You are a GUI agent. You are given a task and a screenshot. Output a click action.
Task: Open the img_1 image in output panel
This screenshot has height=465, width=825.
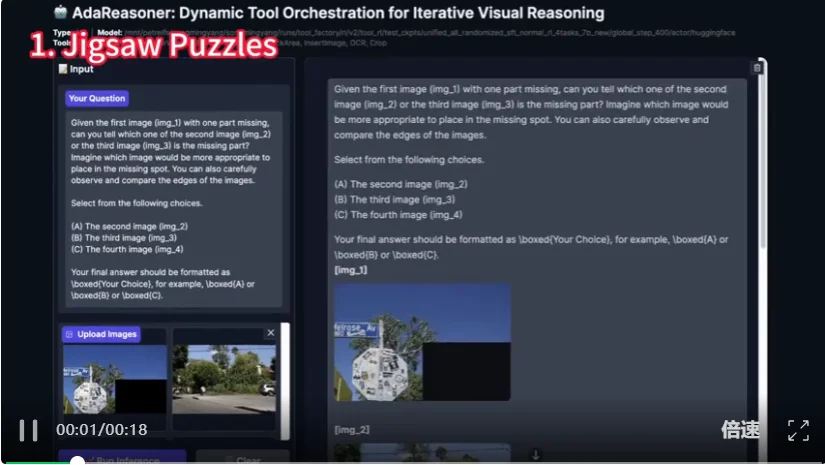pos(422,341)
